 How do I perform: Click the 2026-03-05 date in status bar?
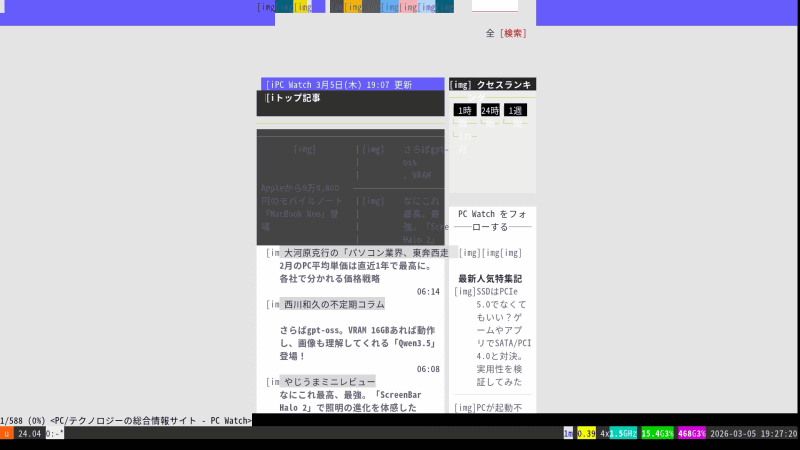(x=733, y=434)
